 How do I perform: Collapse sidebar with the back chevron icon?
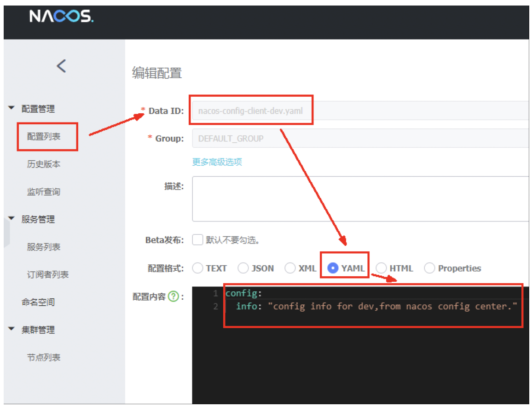tap(61, 66)
